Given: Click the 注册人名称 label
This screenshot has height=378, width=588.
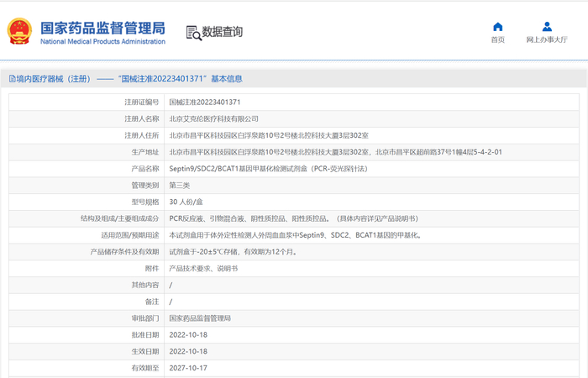Looking at the screenshot, I should pyautogui.click(x=142, y=119).
